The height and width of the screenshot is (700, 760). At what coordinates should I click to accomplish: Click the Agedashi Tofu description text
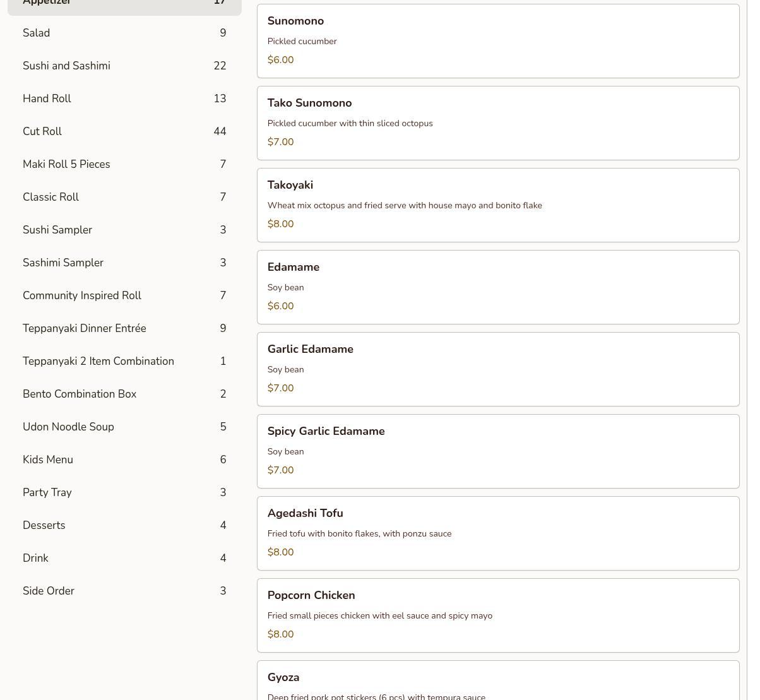[x=359, y=533]
